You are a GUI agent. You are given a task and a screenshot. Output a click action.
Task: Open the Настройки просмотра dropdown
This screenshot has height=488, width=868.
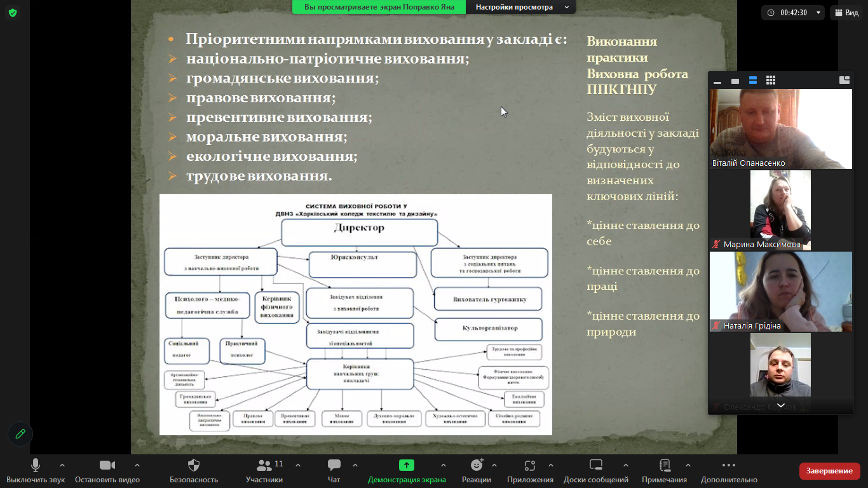[x=521, y=7]
